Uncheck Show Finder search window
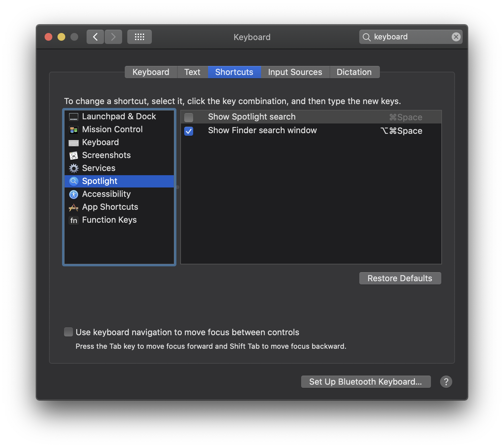 (189, 131)
